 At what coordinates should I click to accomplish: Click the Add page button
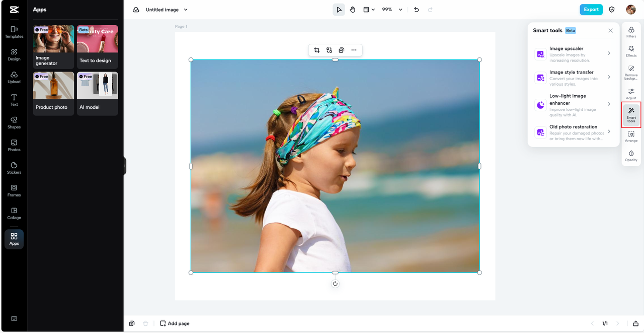tap(175, 323)
